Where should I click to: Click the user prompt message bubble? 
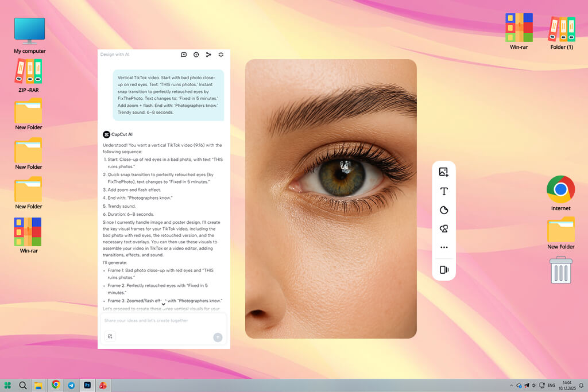pyautogui.click(x=168, y=95)
